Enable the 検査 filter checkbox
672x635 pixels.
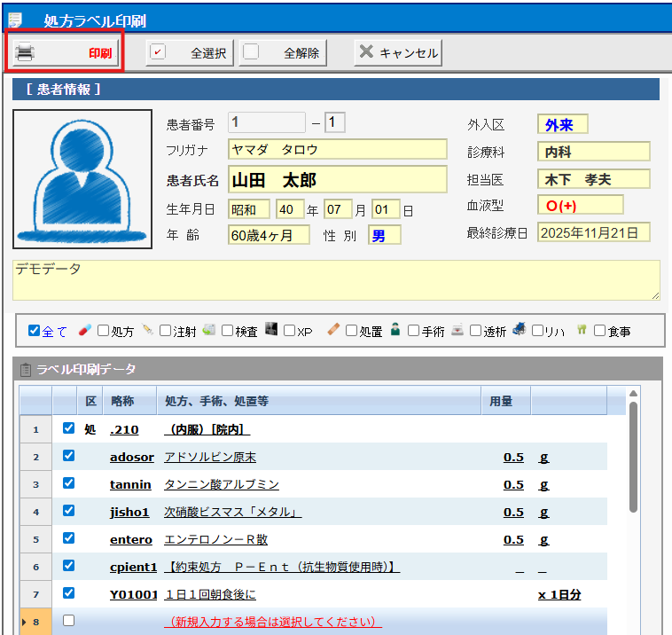pos(227,331)
